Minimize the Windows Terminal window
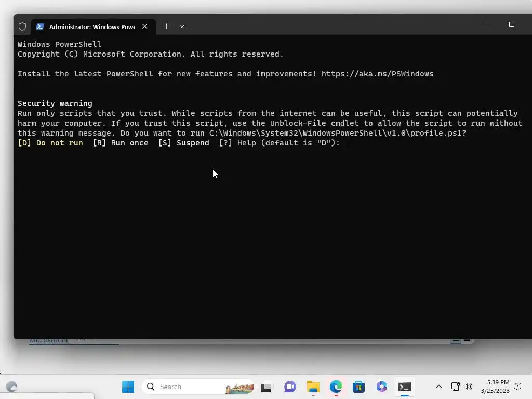532x399 pixels. (488, 24)
